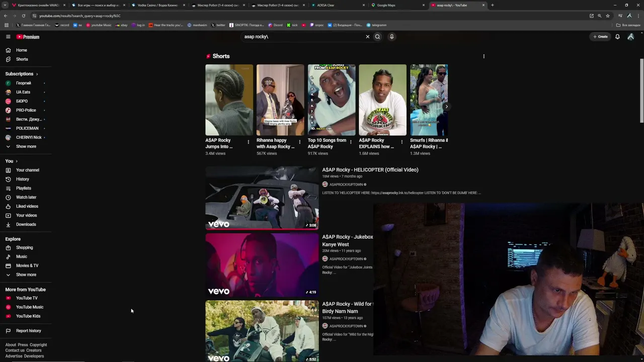Open Home in the sidebar

(21, 50)
